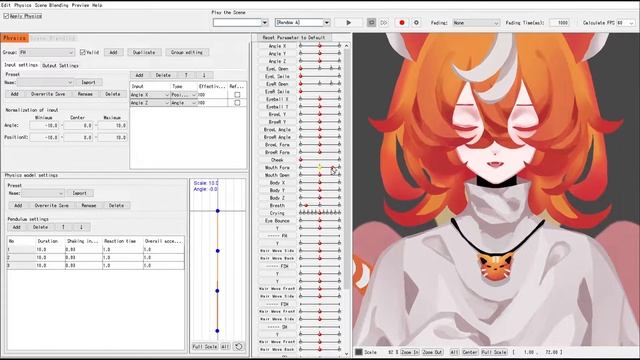Open recording settings gear icon
640x360 pixels.
coord(416,23)
